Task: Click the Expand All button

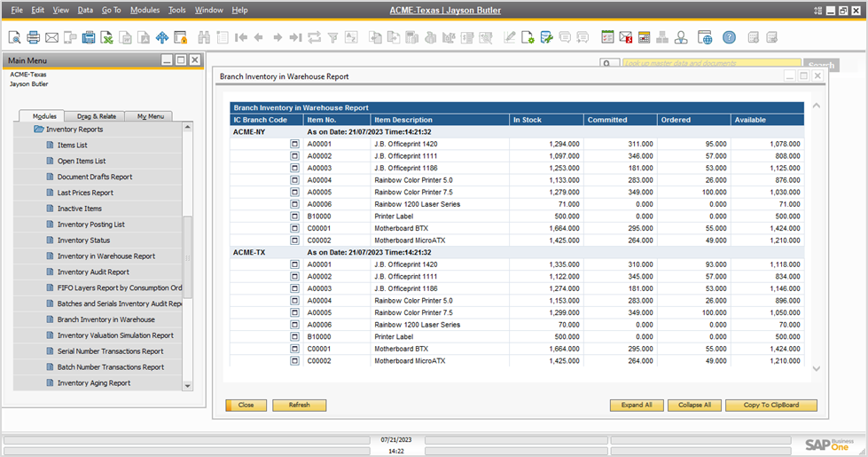Action: coord(637,405)
